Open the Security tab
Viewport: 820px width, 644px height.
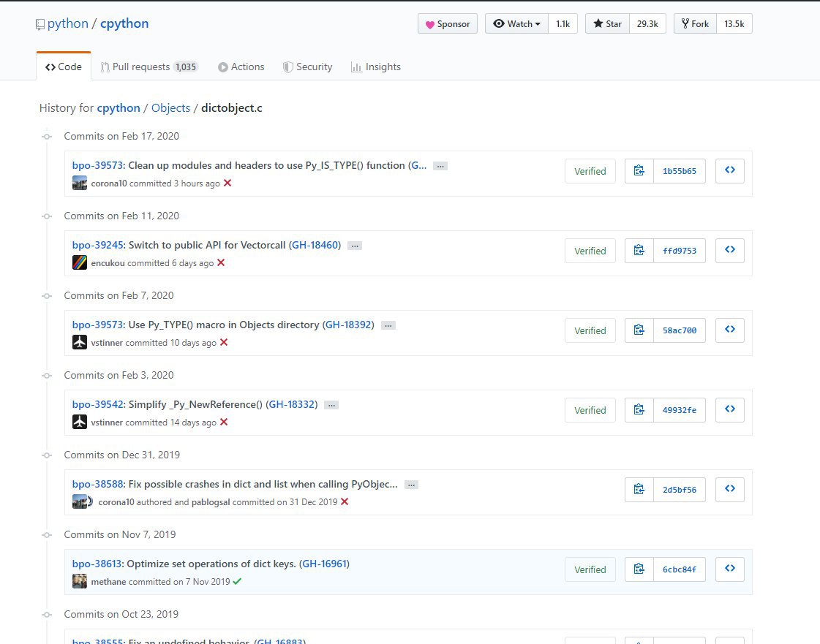point(307,67)
